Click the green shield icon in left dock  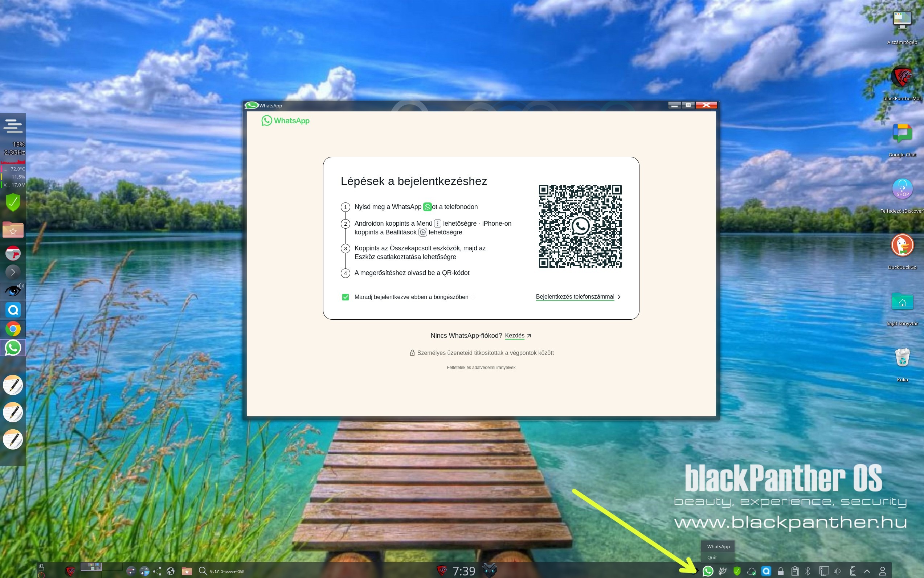(13, 202)
